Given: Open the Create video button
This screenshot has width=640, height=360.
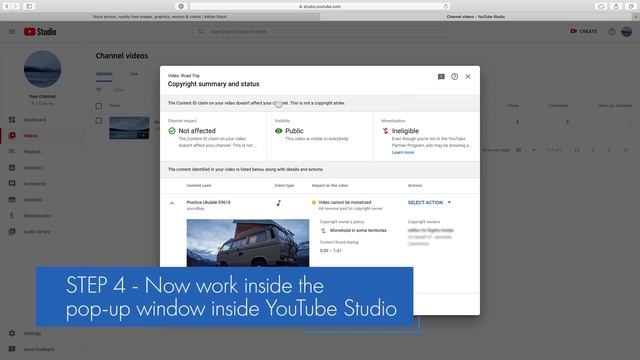Looking at the screenshot, I should [x=584, y=31].
